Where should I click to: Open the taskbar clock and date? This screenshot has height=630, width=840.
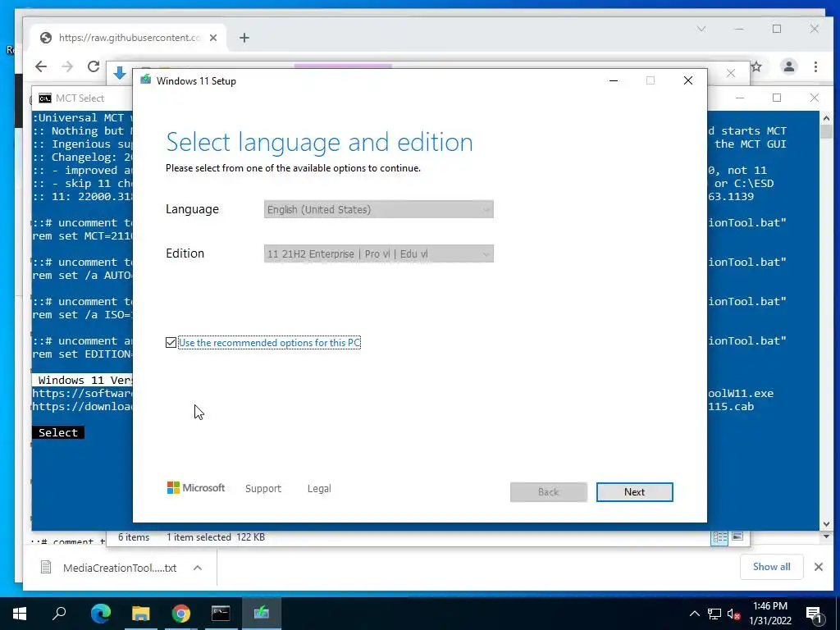[x=769, y=614]
